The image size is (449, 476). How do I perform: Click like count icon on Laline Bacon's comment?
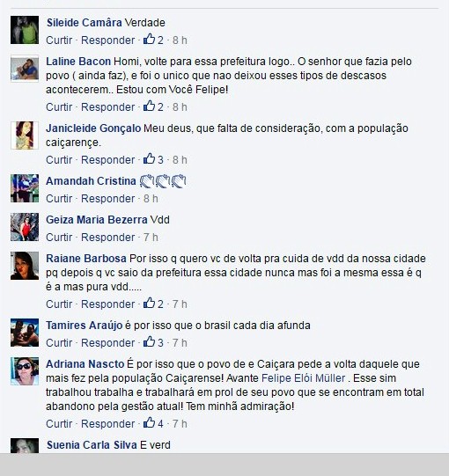click(149, 106)
